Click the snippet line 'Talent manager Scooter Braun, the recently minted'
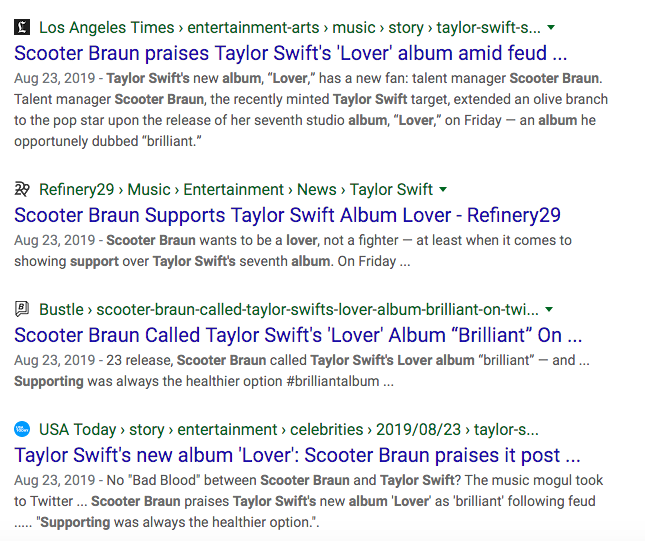The height and width of the screenshot is (541, 645). pyautogui.click(x=172, y=99)
